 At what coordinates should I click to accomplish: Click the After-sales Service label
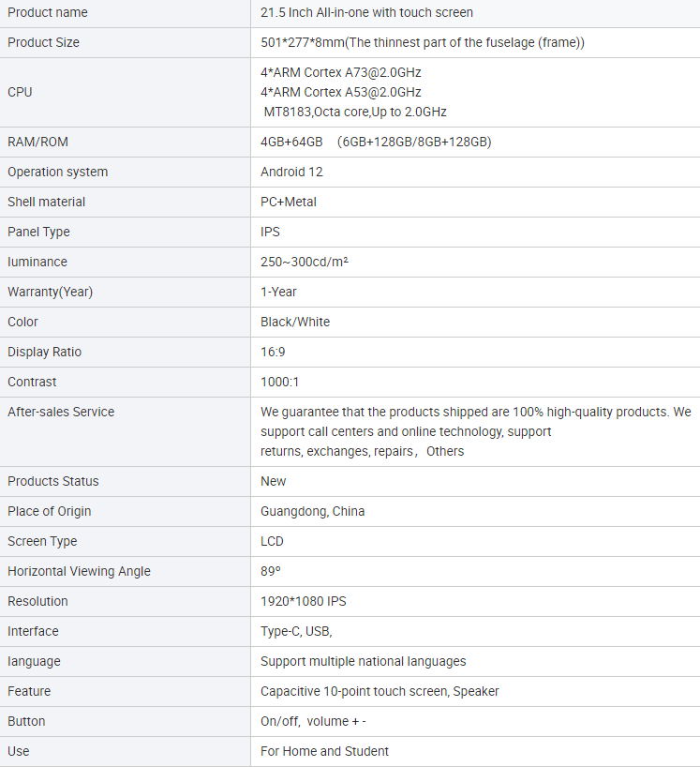point(61,412)
